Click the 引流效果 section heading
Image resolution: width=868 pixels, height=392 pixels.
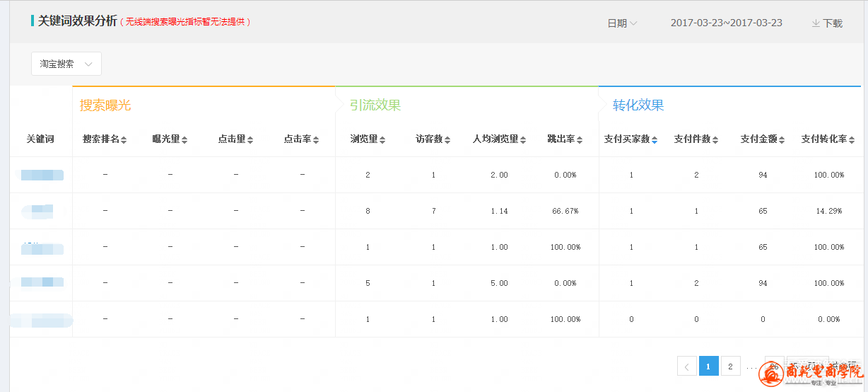(375, 105)
